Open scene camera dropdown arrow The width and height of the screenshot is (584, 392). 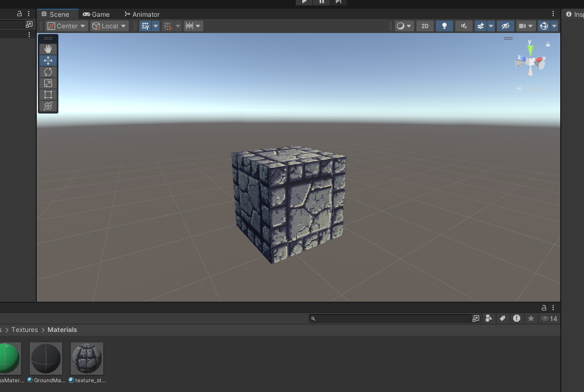[531, 26]
